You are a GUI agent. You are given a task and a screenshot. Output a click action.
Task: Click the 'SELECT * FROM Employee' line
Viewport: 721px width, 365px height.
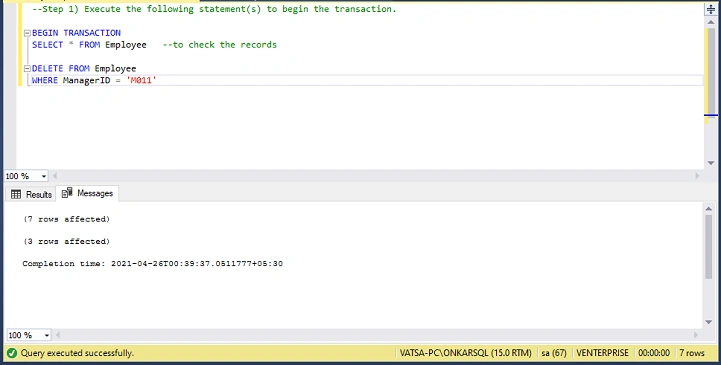pyautogui.click(x=89, y=45)
